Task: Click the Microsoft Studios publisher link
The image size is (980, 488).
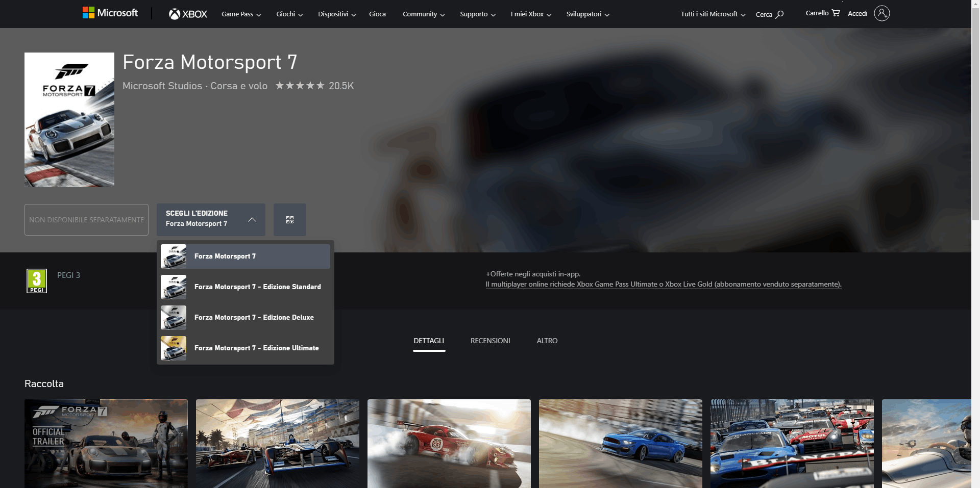Action: coord(162,86)
